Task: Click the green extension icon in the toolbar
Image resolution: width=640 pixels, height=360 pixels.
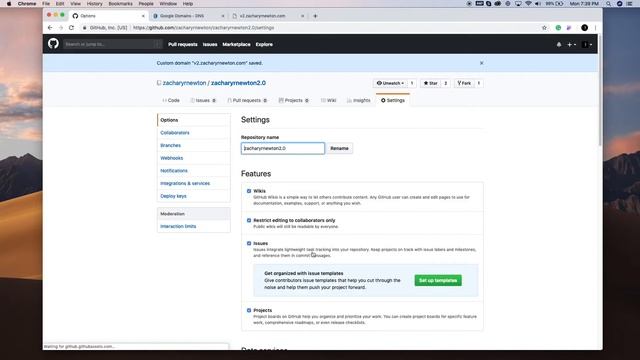Action: (558, 28)
